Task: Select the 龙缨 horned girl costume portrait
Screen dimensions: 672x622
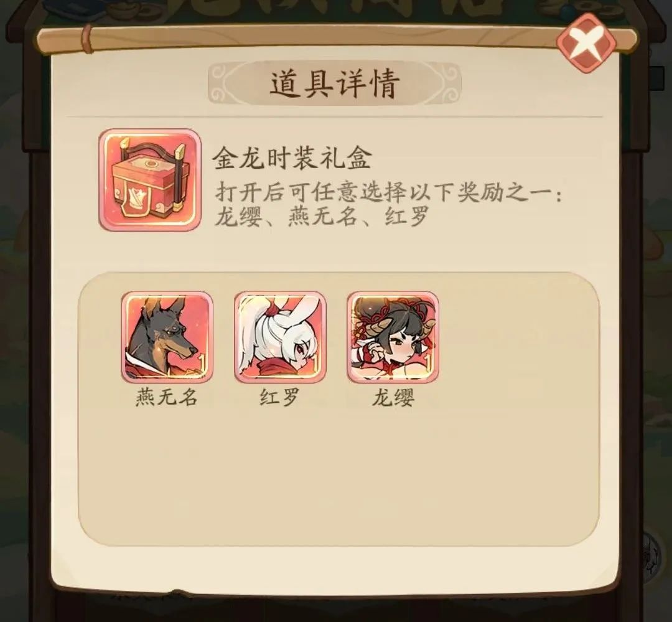Action: (393, 337)
